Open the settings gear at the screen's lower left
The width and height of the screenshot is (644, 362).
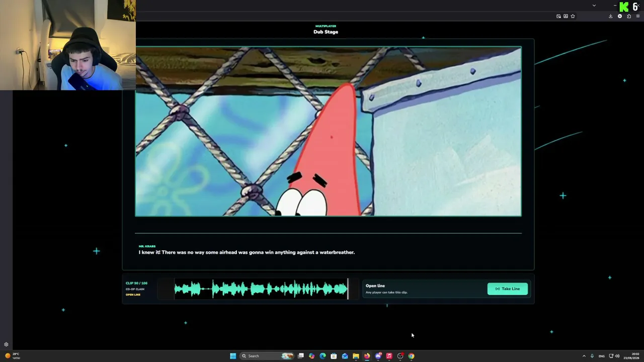click(x=6, y=345)
